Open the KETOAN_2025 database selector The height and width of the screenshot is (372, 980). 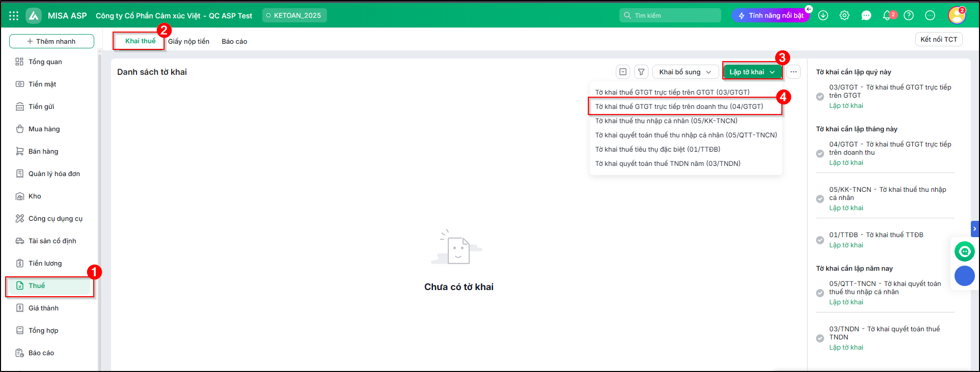tap(294, 15)
